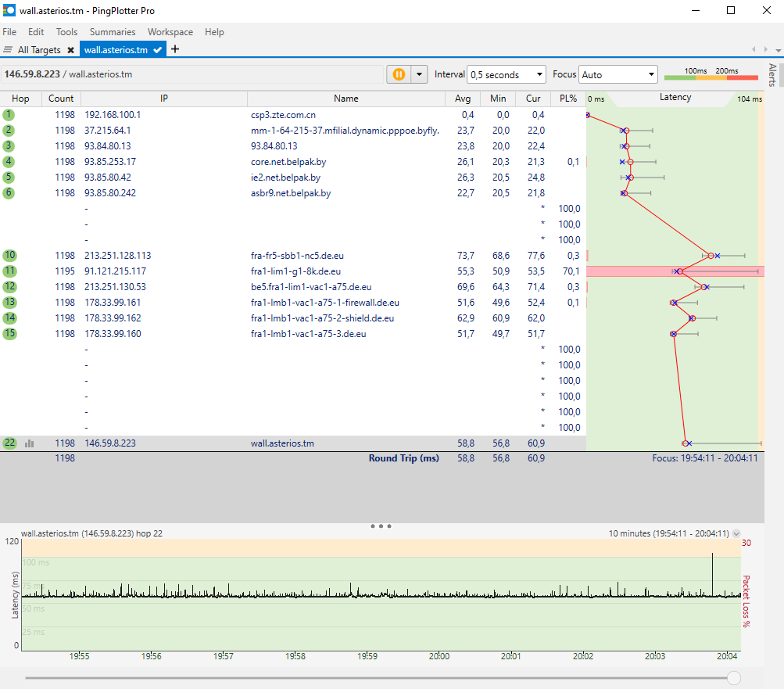Sort by the Min column header
784x689 pixels.
pyautogui.click(x=498, y=99)
